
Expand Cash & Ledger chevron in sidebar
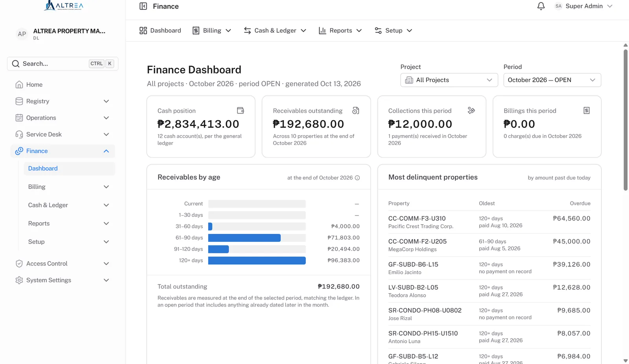pyautogui.click(x=106, y=205)
